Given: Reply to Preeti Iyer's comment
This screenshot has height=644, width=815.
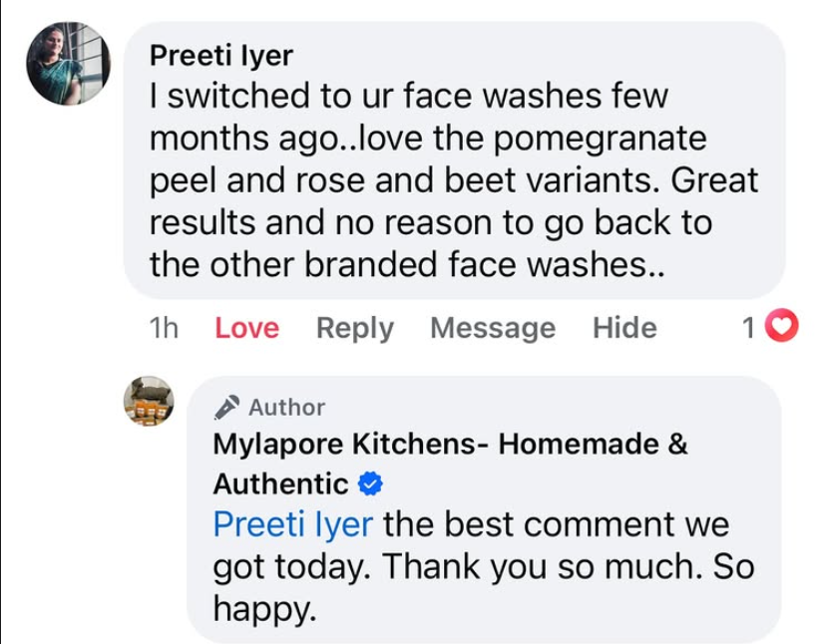Looking at the screenshot, I should coord(354,328).
